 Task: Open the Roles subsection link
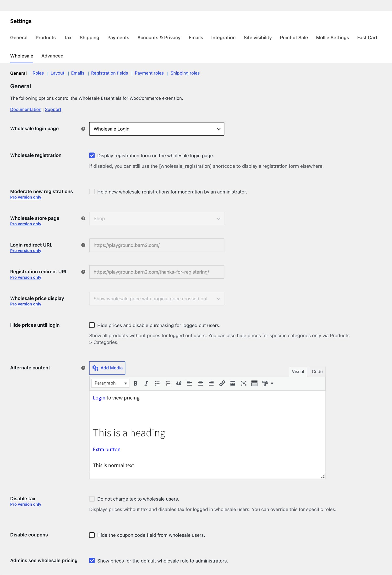(38, 73)
